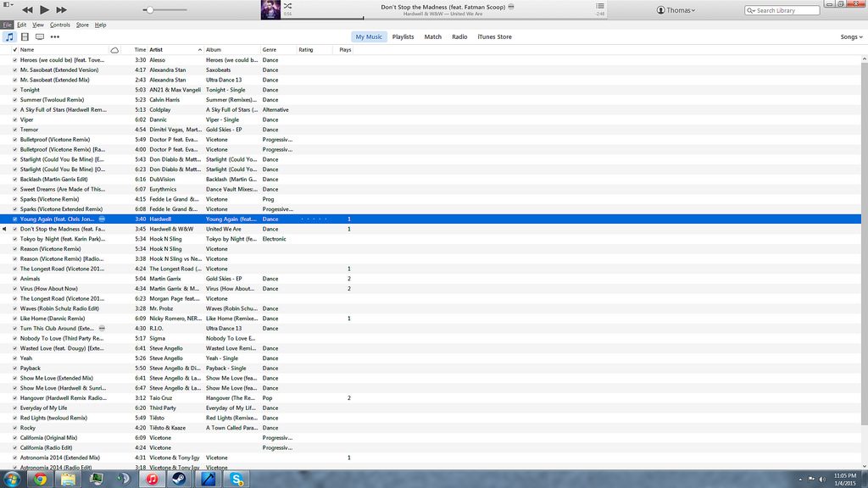Expand the Songs view dropdown

pyautogui.click(x=850, y=37)
